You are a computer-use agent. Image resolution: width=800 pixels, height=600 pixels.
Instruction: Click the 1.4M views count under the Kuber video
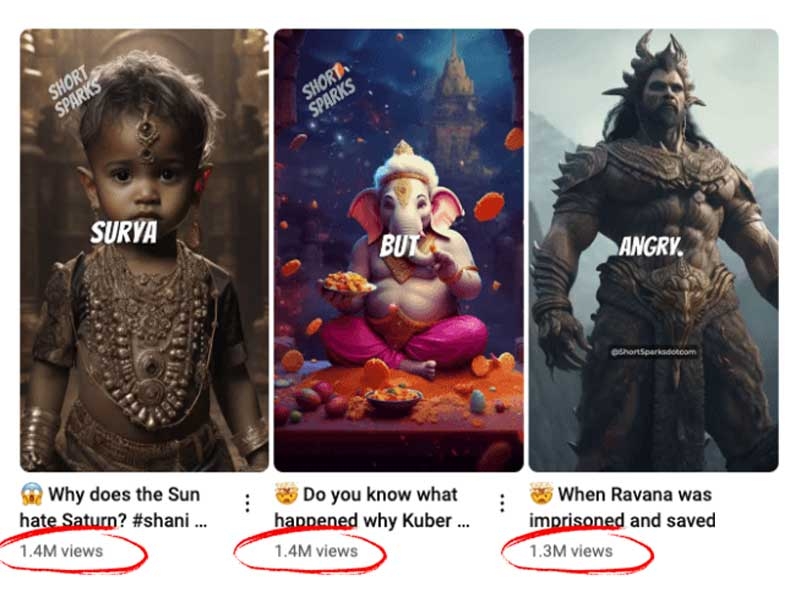coord(316,551)
